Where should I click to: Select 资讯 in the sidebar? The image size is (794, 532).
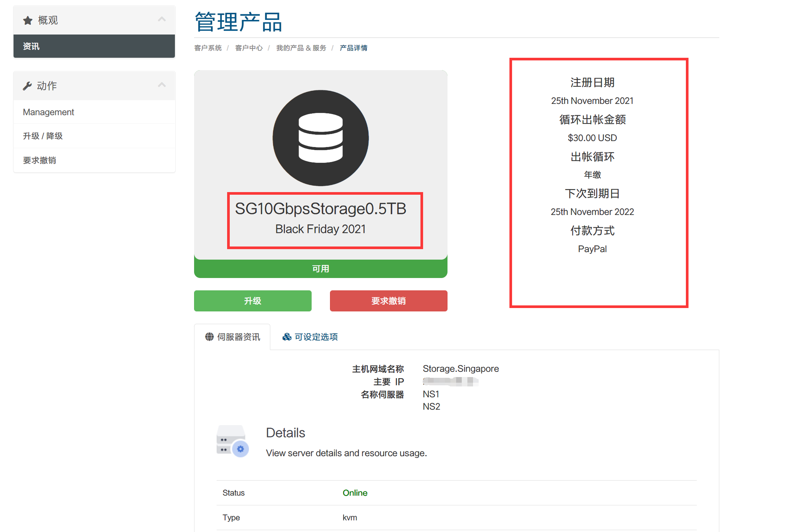[x=94, y=46]
